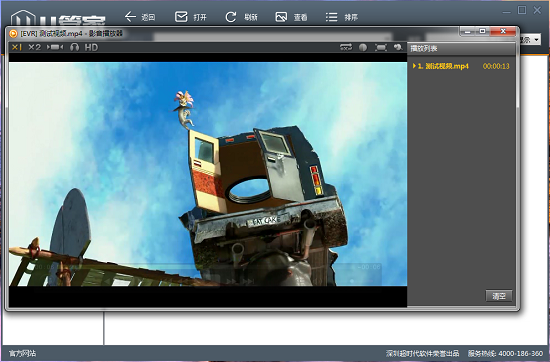The image size is (550, 362).
Task: Click the video camera icon in player toolbar
Action: click(55, 47)
